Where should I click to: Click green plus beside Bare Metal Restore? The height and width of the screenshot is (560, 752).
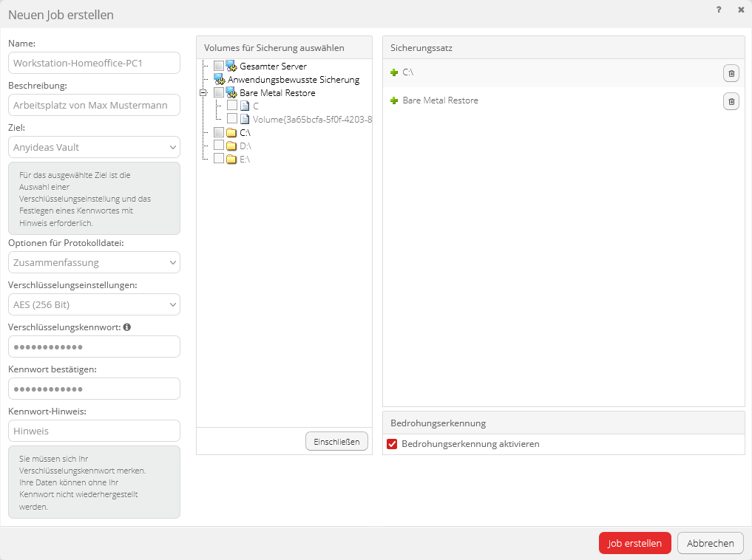click(394, 100)
